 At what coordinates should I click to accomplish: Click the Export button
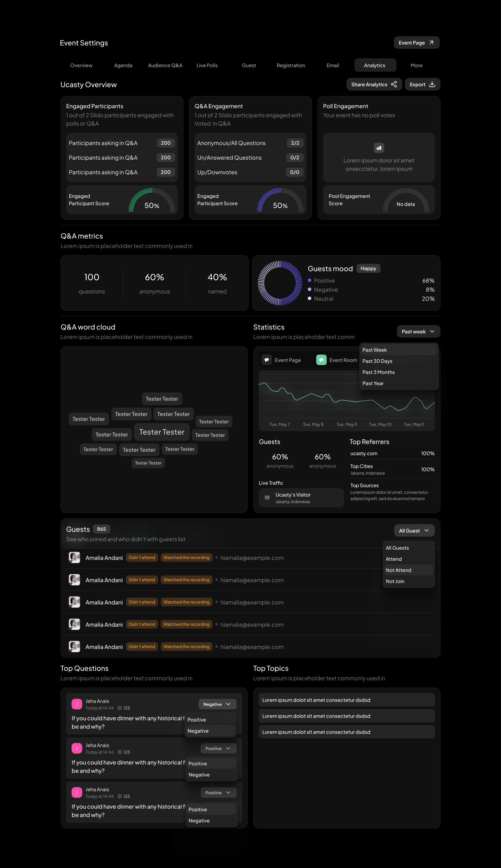tap(422, 84)
